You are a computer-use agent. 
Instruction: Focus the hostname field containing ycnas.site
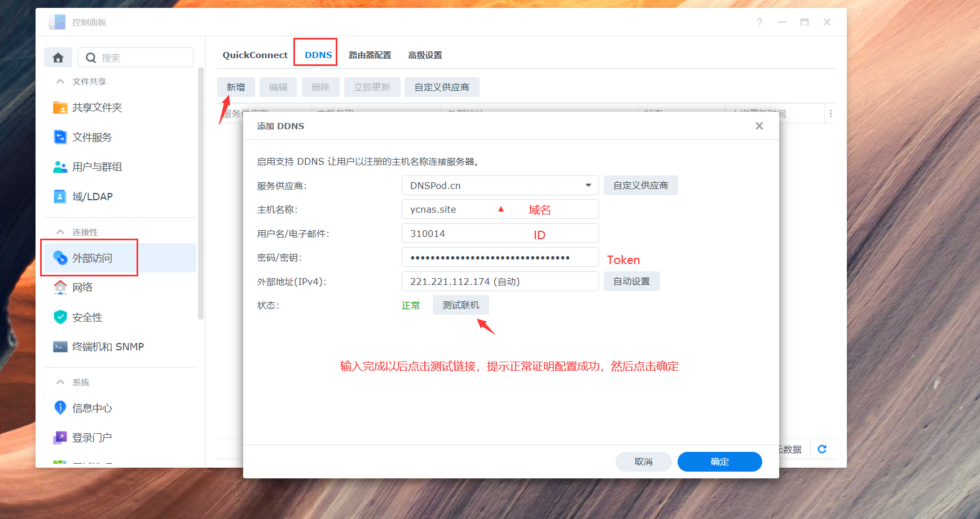(x=500, y=209)
